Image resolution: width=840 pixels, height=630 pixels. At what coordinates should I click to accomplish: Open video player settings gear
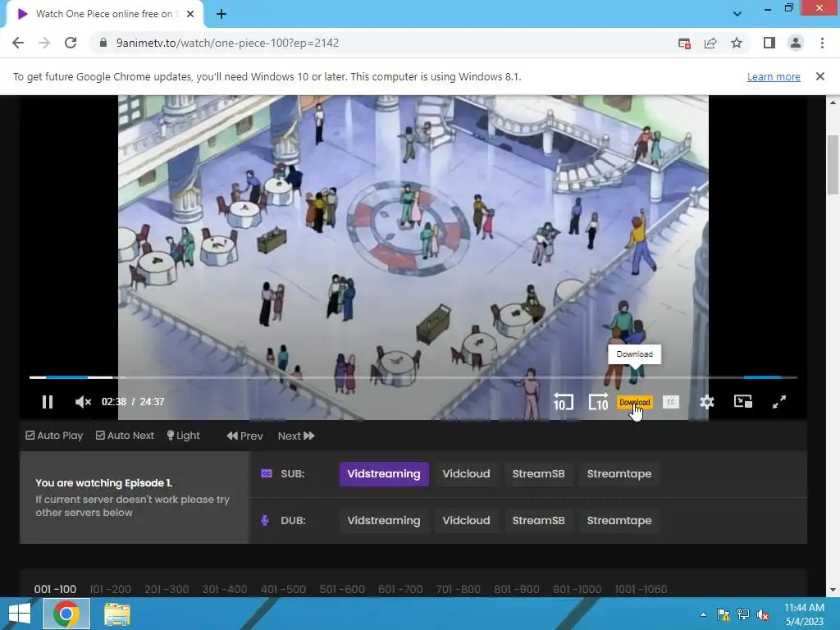pyautogui.click(x=706, y=402)
